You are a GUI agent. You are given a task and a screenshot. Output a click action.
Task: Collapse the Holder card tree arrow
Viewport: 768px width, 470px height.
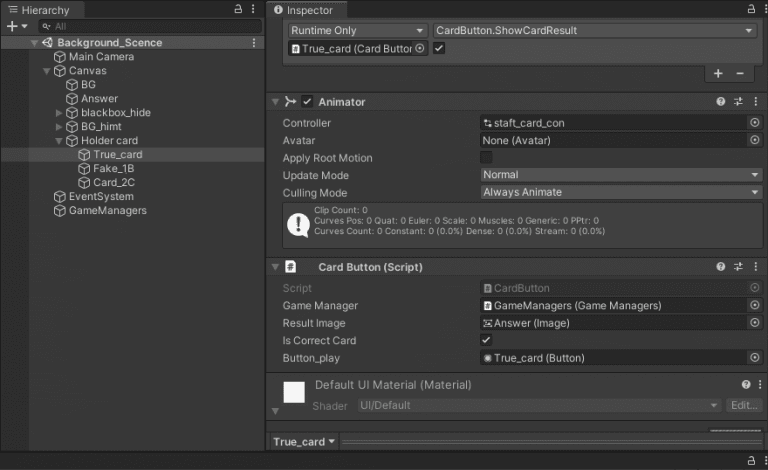59,141
